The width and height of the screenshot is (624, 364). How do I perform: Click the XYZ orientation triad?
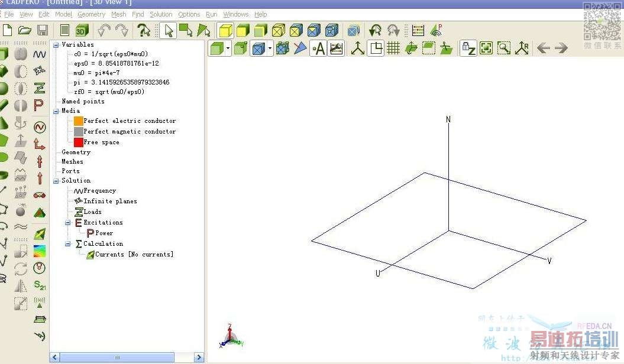[x=231, y=337]
